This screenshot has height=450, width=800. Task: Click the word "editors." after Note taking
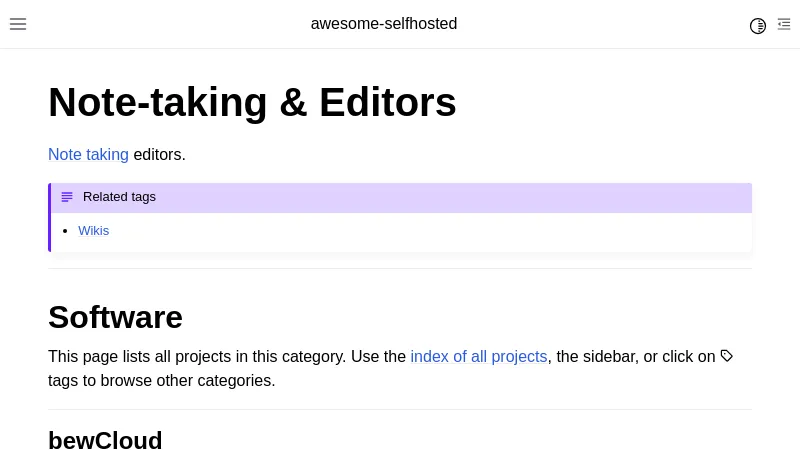pos(160,154)
